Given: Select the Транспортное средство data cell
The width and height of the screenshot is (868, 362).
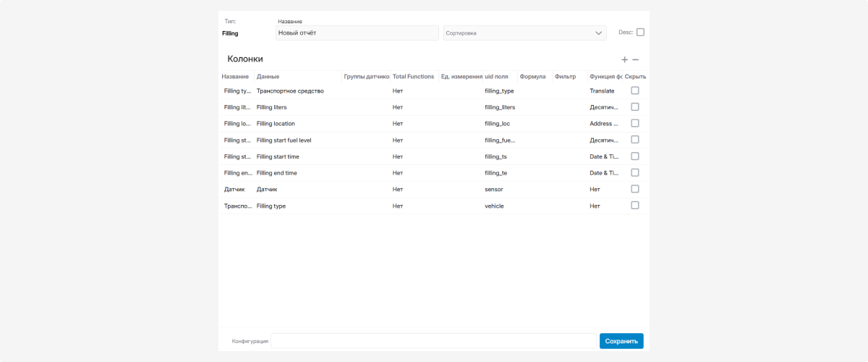Looking at the screenshot, I should [290, 90].
